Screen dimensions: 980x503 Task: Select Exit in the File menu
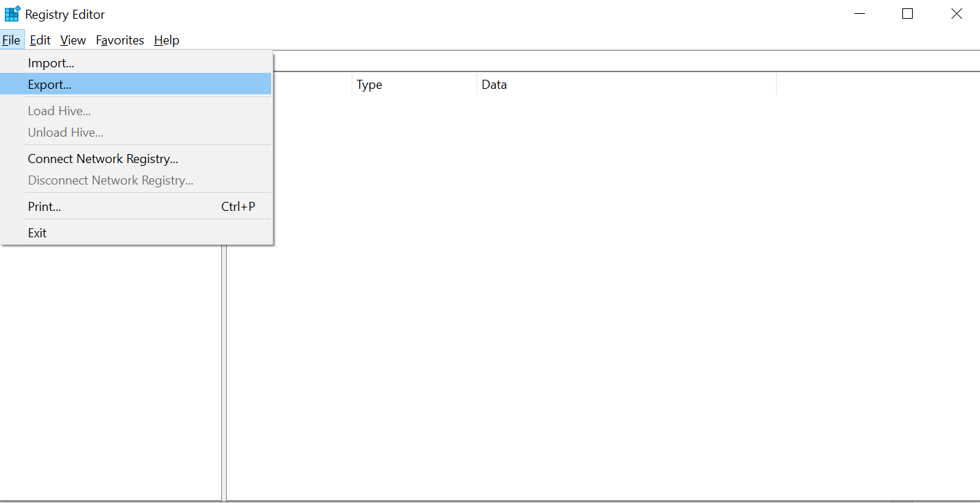coord(137,233)
